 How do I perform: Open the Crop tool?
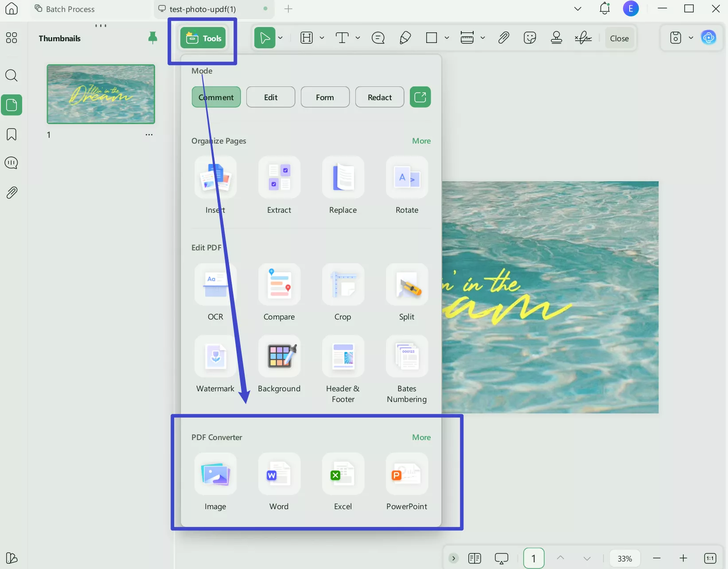pyautogui.click(x=343, y=284)
